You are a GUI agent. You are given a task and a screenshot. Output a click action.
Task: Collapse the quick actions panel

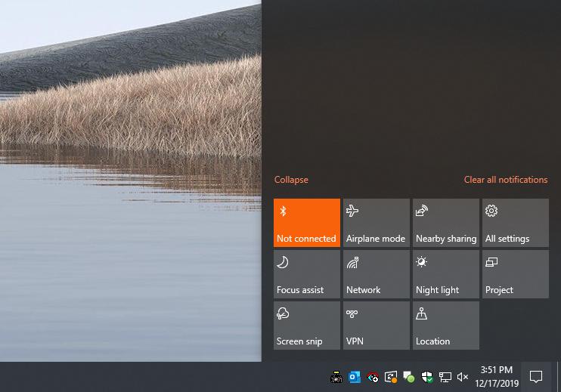click(x=291, y=180)
